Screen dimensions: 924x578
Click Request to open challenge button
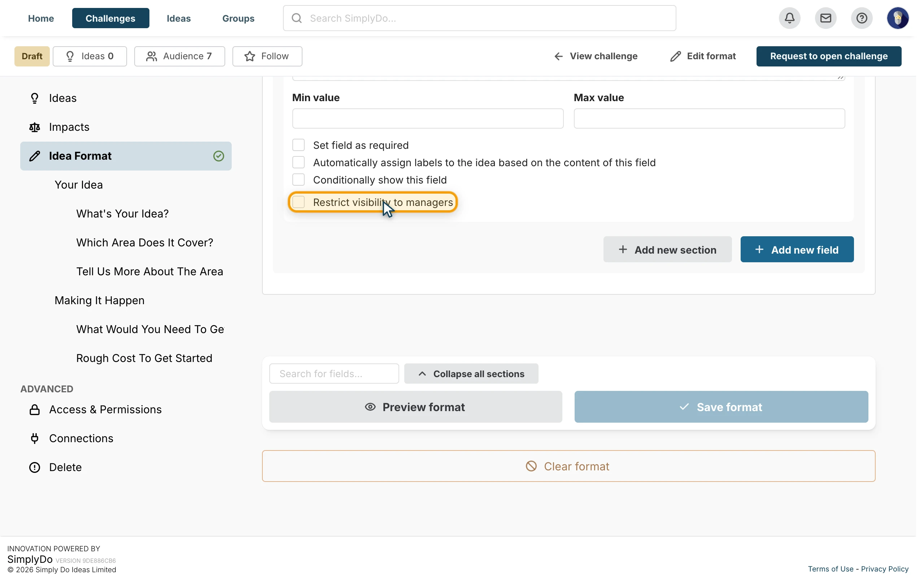click(x=829, y=56)
